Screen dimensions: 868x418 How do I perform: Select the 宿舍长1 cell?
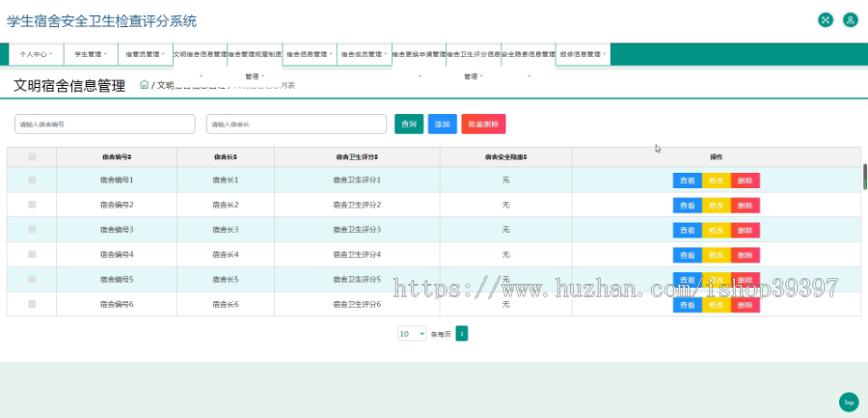[x=226, y=180]
